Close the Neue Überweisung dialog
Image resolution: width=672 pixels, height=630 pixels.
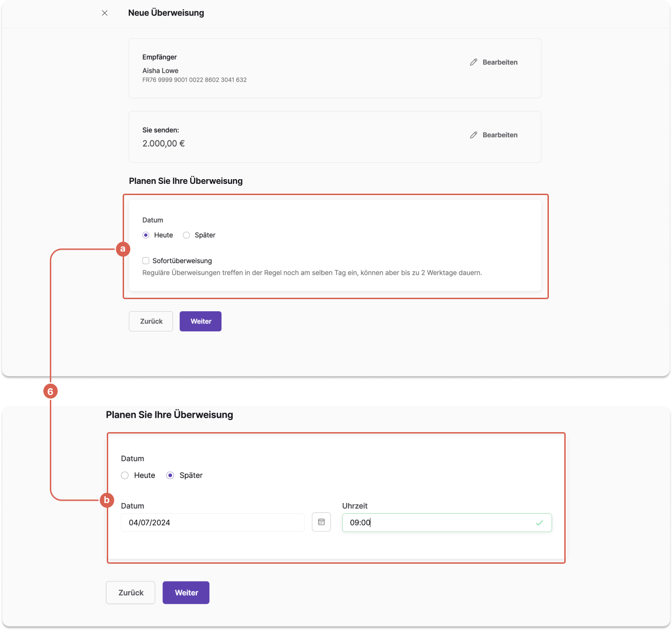coord(104,13)
